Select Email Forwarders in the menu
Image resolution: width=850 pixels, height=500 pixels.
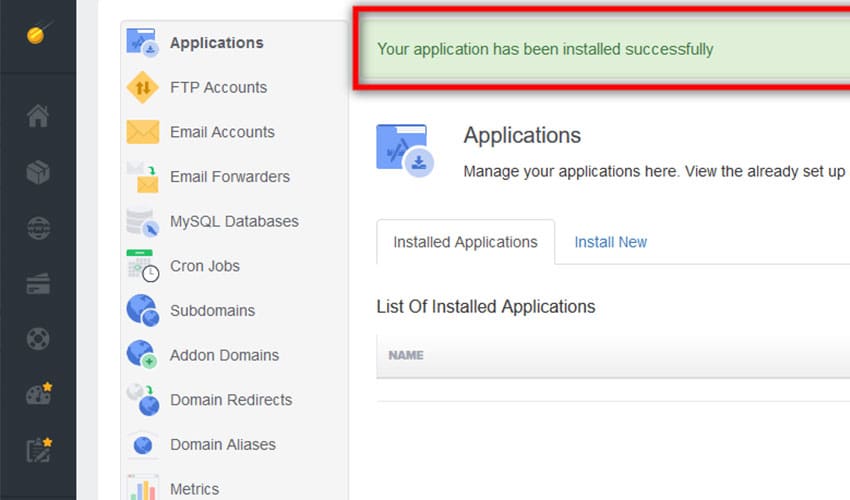229,177
